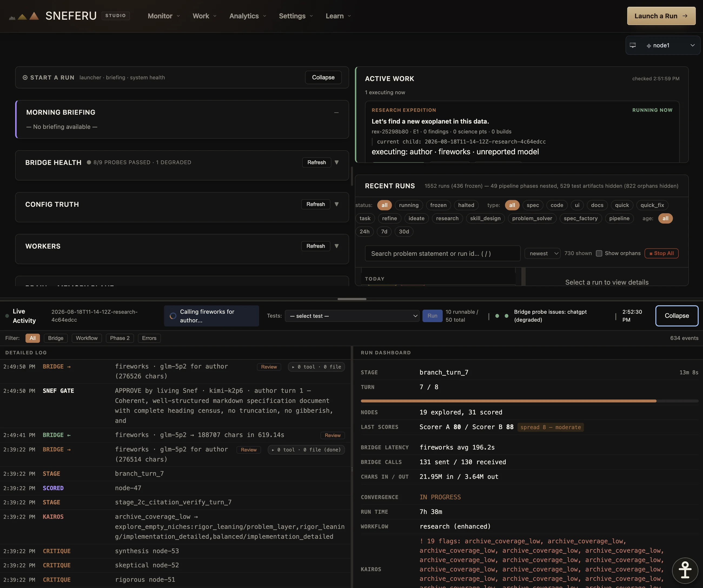Enable the Show orphans checkbox
Screen dimensions: 703x588
(x=599, y=253)
